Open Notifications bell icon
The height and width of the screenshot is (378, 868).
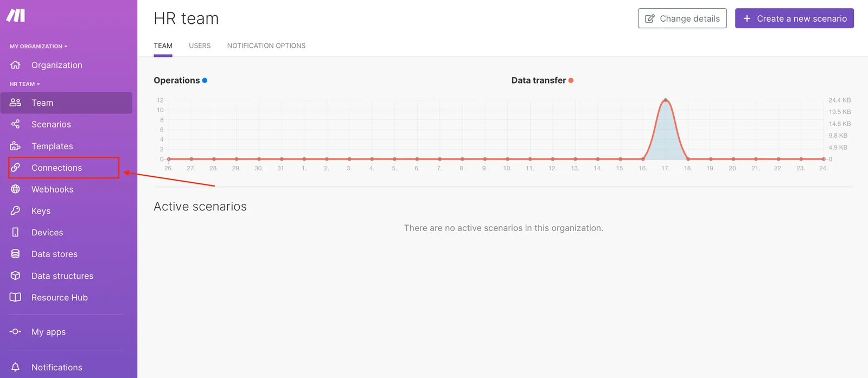pyautogui.click(x=15, y=367)
